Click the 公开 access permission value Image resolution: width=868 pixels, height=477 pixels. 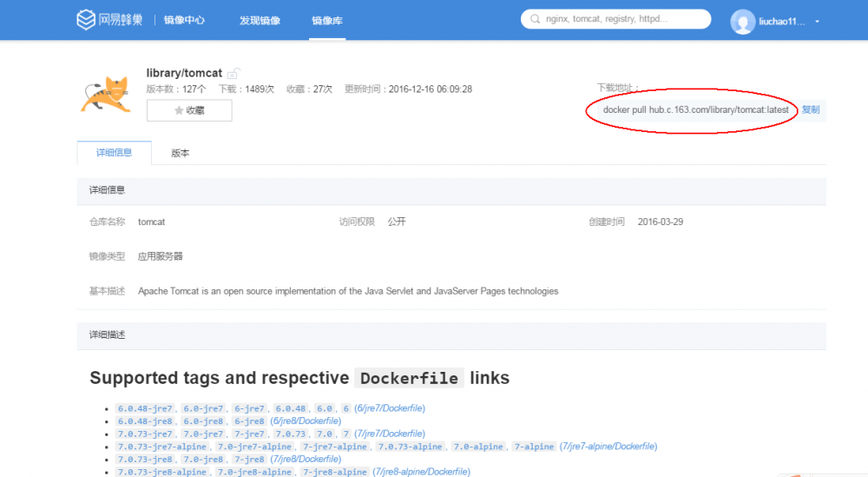click(x=397, y=222)
